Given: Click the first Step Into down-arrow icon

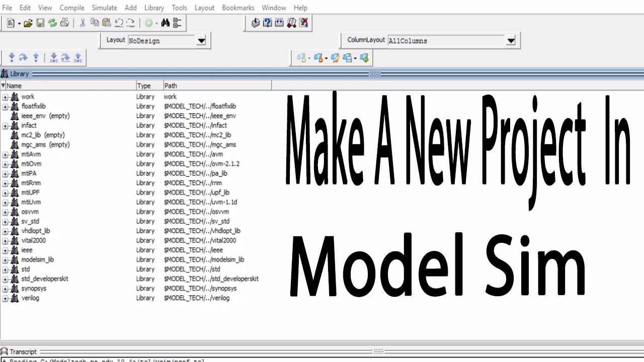Looking at the screenshot, I should click(x=12, y=58).
